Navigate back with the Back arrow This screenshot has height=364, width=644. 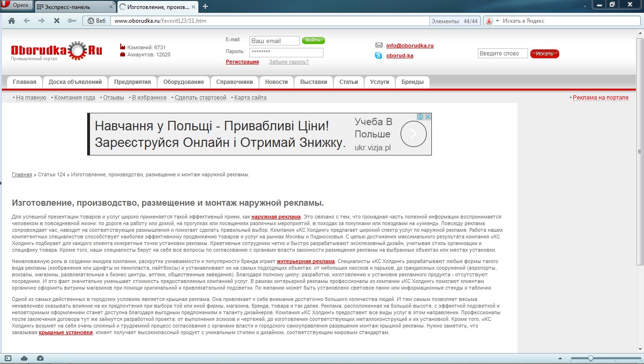coord(27,21)
